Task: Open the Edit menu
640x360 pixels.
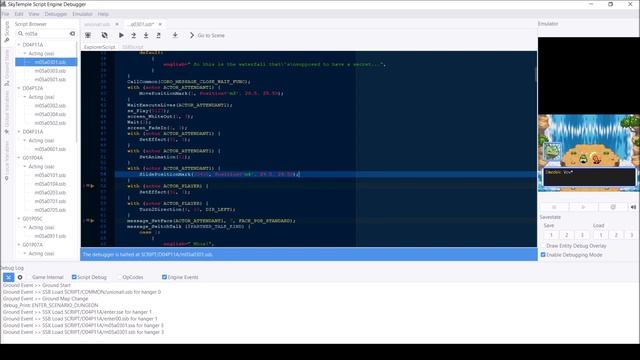Action: pos(19,14)
